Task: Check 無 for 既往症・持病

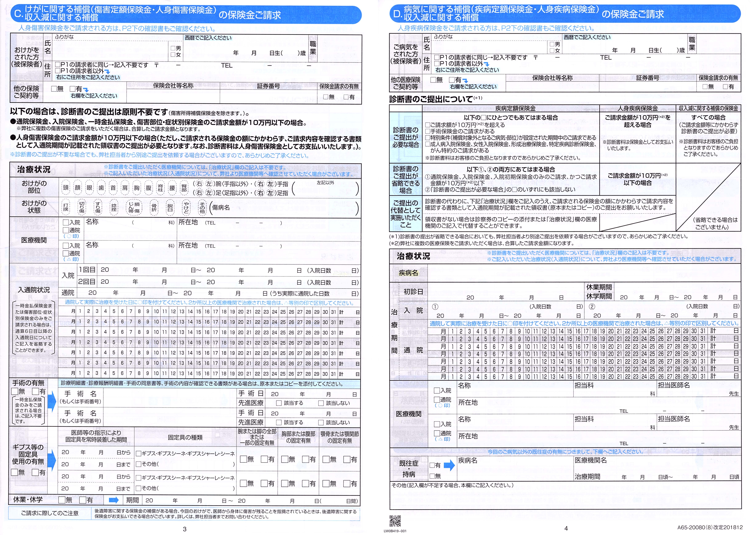Action: (x=432, y=476)
